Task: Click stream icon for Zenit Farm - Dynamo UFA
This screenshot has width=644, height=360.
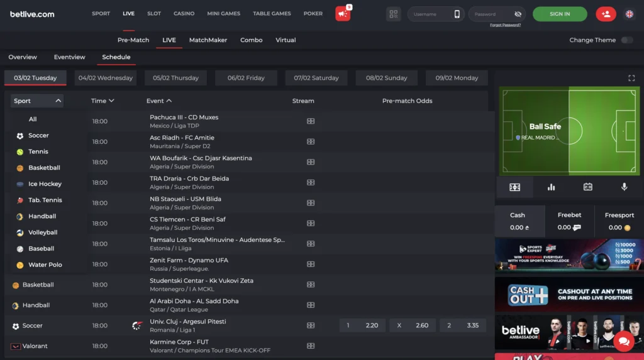Action: pyautogui.click(x=311, y=264)
